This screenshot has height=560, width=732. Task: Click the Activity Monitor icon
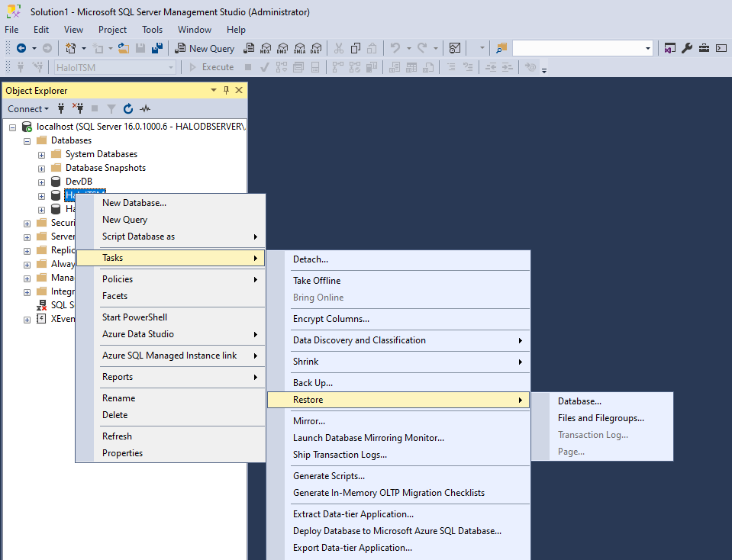tap(455, 48)
